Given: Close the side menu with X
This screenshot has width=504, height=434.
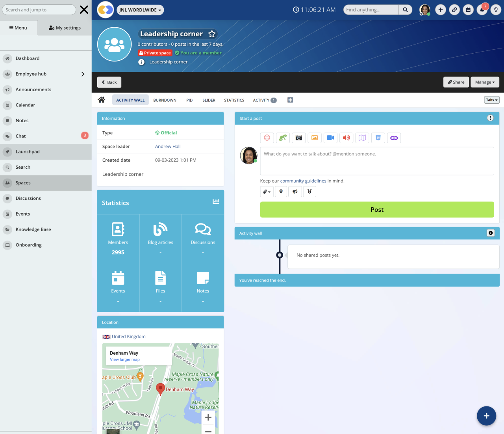Looking at the screenshot, I should coord(84,10).
